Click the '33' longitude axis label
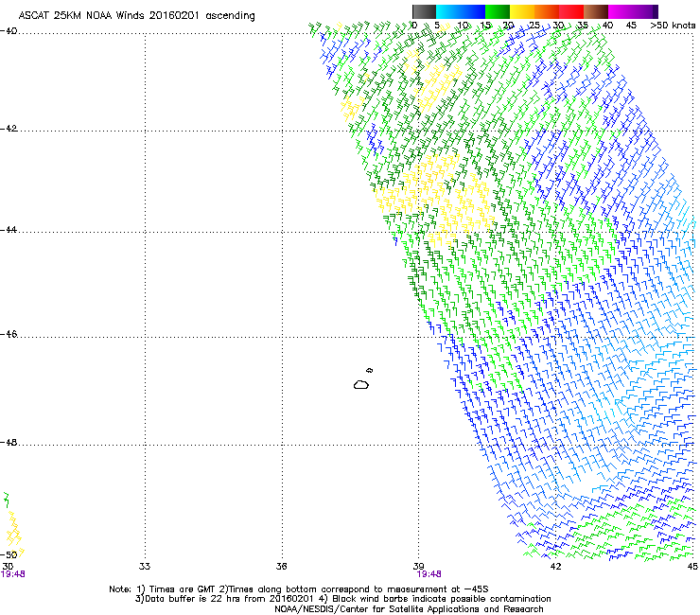Screen dimensions: 700x615 point(145,567)
